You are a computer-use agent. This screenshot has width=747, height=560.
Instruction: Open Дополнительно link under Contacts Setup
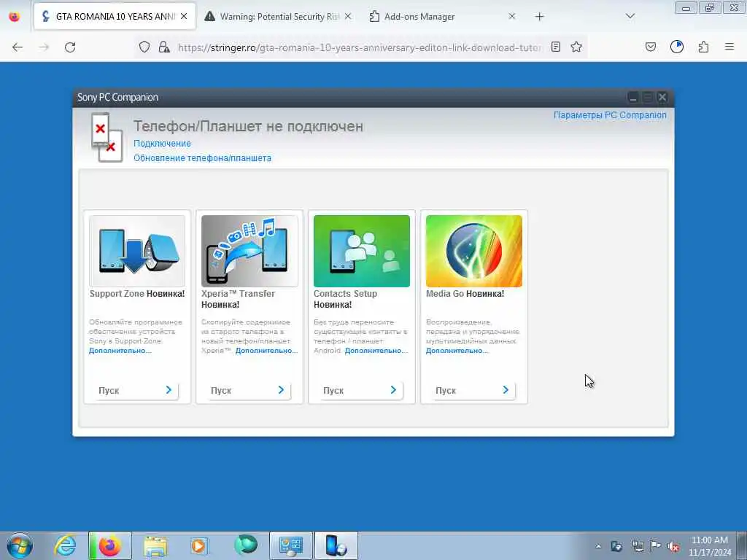coord(376,351)
